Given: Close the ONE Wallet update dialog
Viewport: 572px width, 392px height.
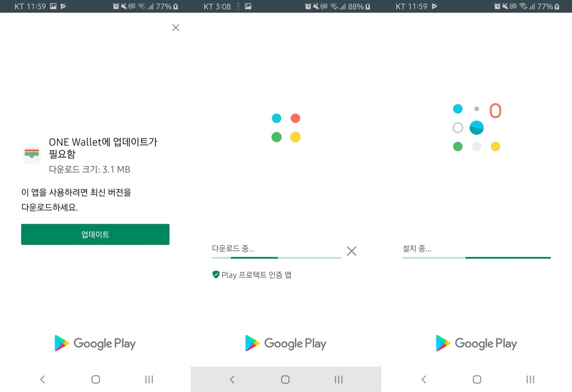Looking at the screenshot, I should tap(176, 27).
